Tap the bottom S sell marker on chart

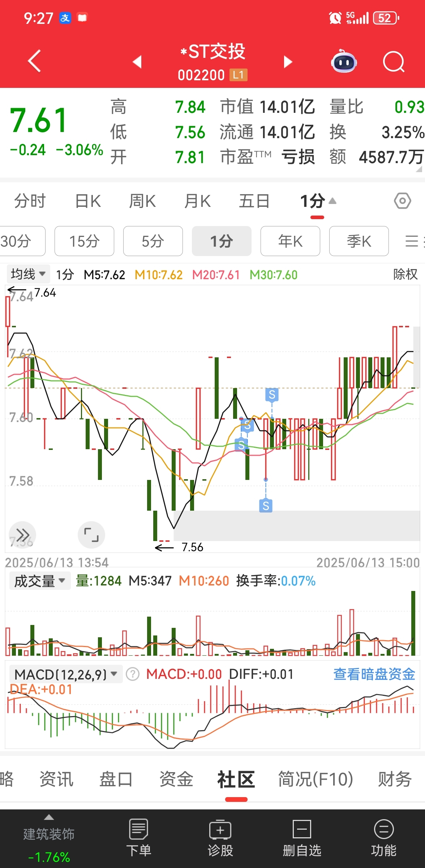coord(266,506)
